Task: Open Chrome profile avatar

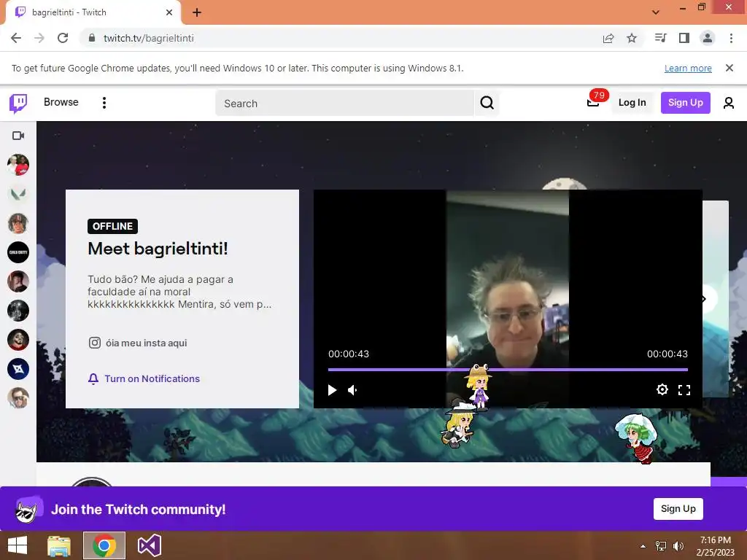Action: [708, 38]
